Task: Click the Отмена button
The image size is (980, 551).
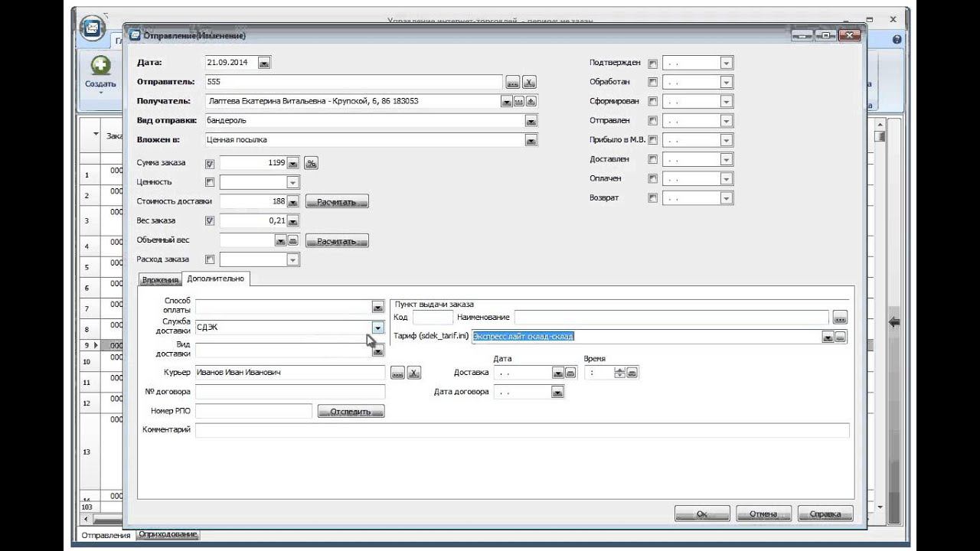Action: click(763, 514)
